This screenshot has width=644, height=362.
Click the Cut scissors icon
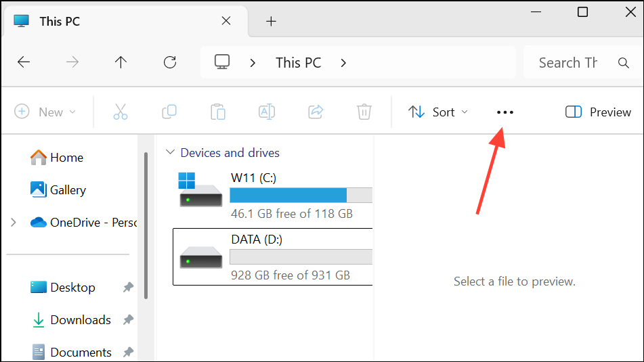[x=121, y=112]
